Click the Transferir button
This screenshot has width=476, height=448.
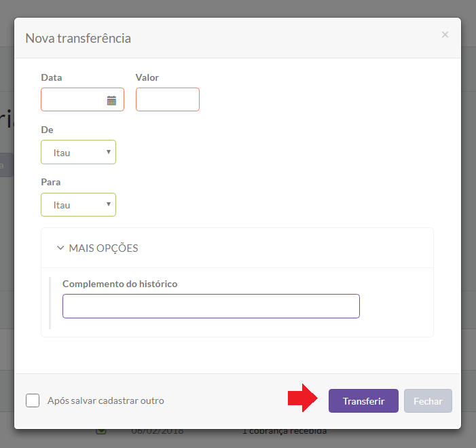[363, 400]
